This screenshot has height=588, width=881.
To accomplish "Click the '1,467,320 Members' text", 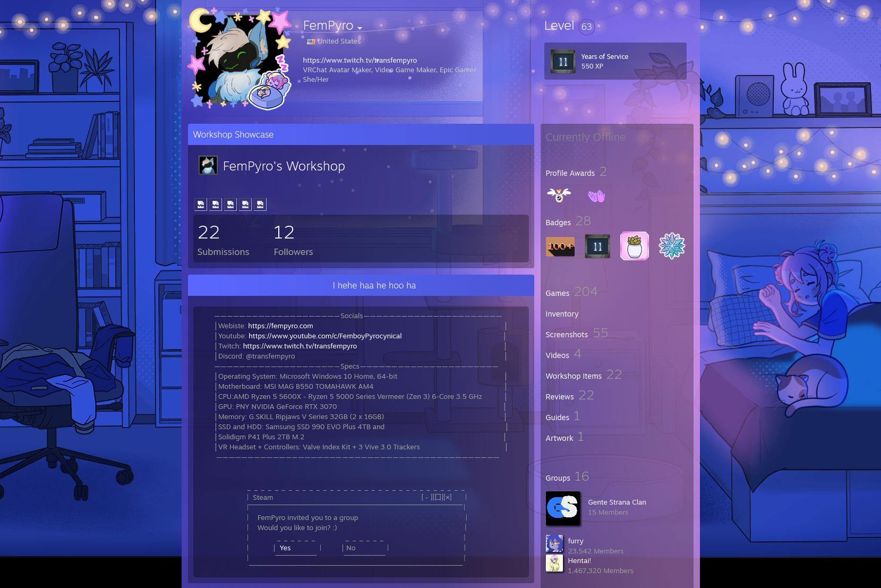I will pyautogui.click(x=601, y=571).
